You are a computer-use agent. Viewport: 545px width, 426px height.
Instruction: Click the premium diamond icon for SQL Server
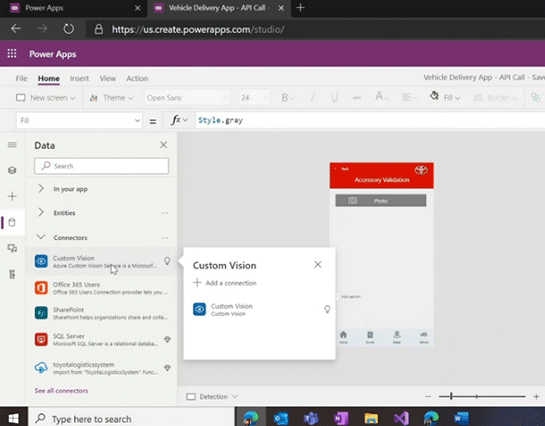[x=167, y=339]
